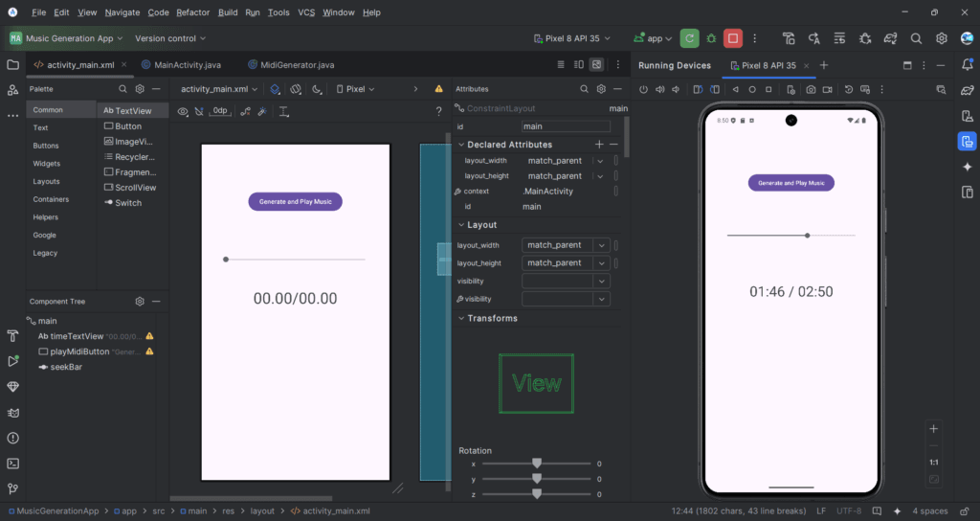The width and height of the screenshot is (980, 521).
Task: Open layout warnings triangle icon
Action: click(x=438, y=89)
